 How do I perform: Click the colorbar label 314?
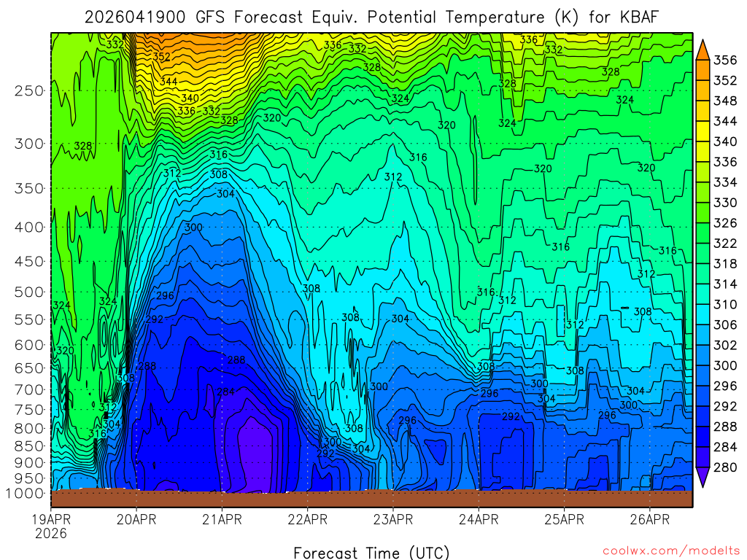(x=725, y=284)
